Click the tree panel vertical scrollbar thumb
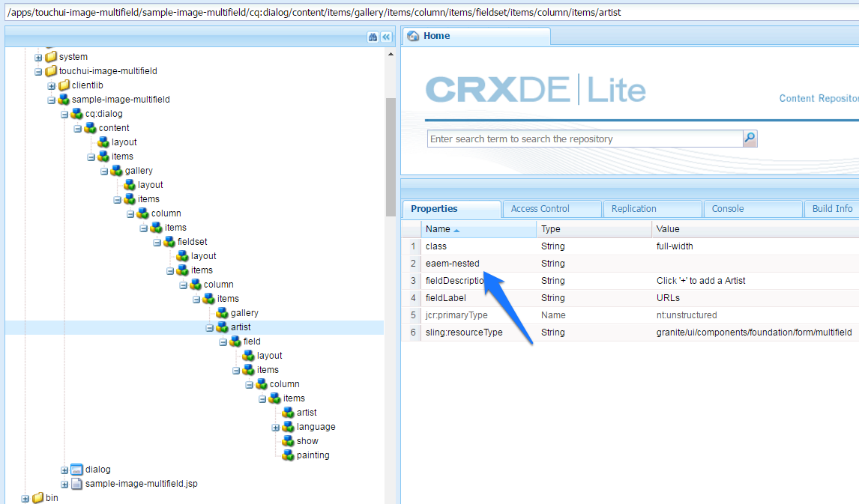 click(x=391, y=157)
